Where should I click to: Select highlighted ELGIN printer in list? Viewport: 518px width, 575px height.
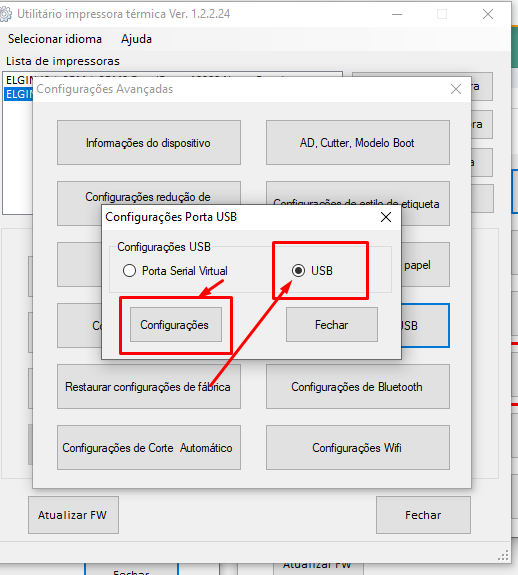click(x=18, y=94)
